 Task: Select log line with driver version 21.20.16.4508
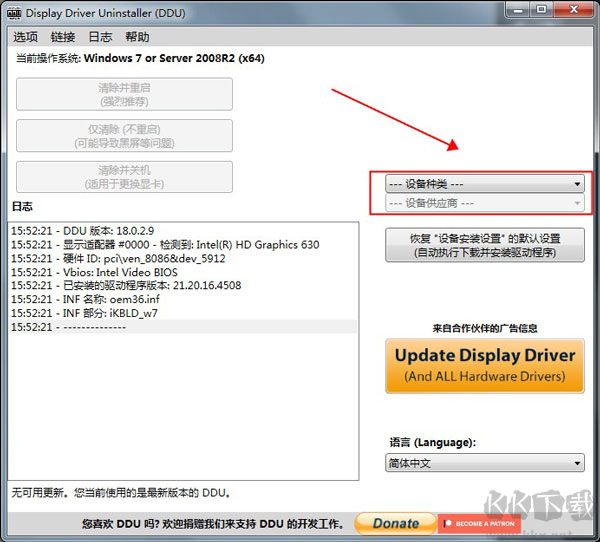point(183,286)
